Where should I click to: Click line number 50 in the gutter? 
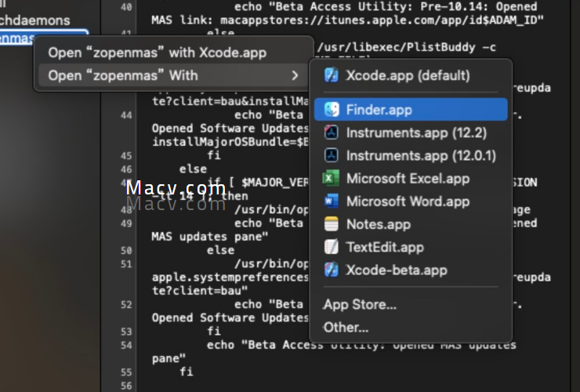point(126,250)
